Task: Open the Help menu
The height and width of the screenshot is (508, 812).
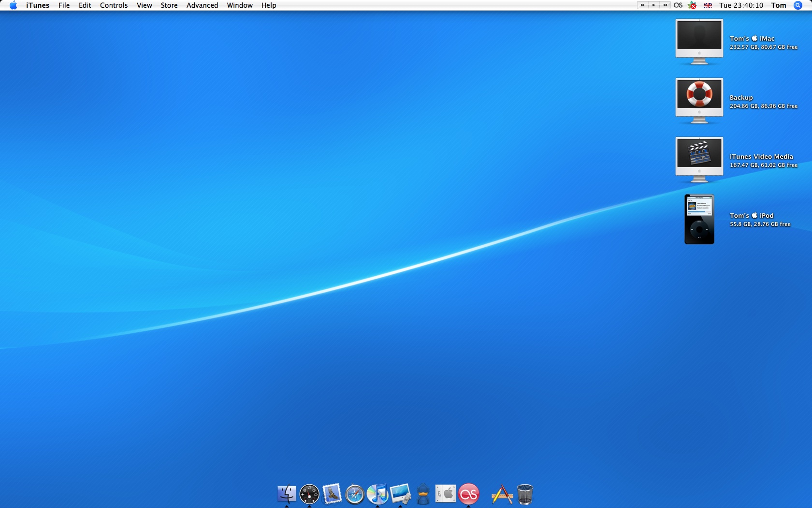Action: pos(269,5)
